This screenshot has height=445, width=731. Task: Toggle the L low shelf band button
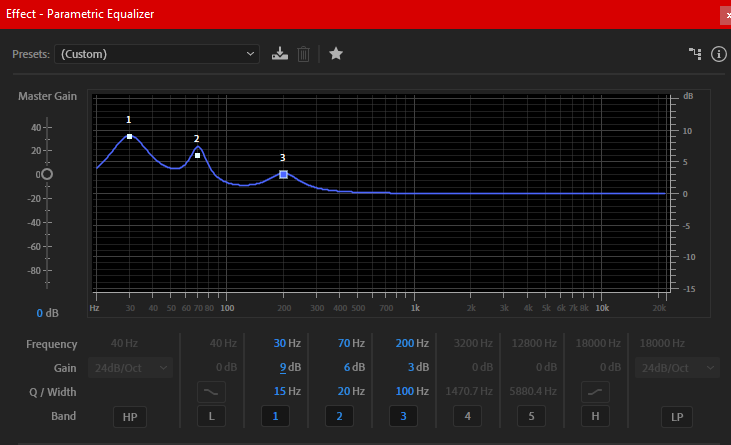coord(210,416)
